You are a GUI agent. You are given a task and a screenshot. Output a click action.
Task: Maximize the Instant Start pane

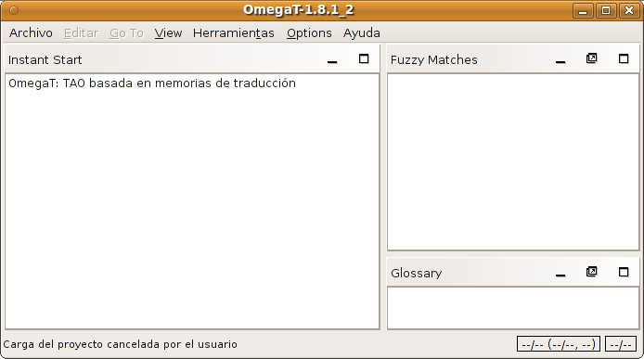click(364, 59)
